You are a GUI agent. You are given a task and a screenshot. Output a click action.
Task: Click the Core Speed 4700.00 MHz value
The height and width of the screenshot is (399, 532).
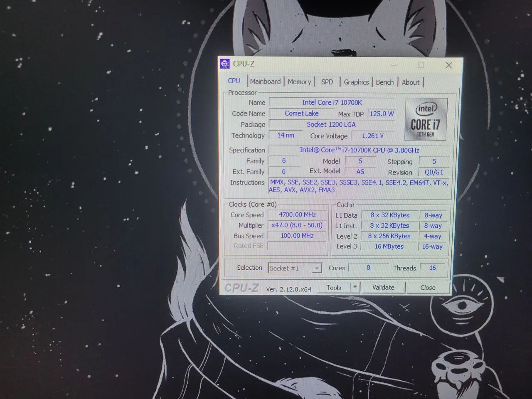tap(297, 215)
